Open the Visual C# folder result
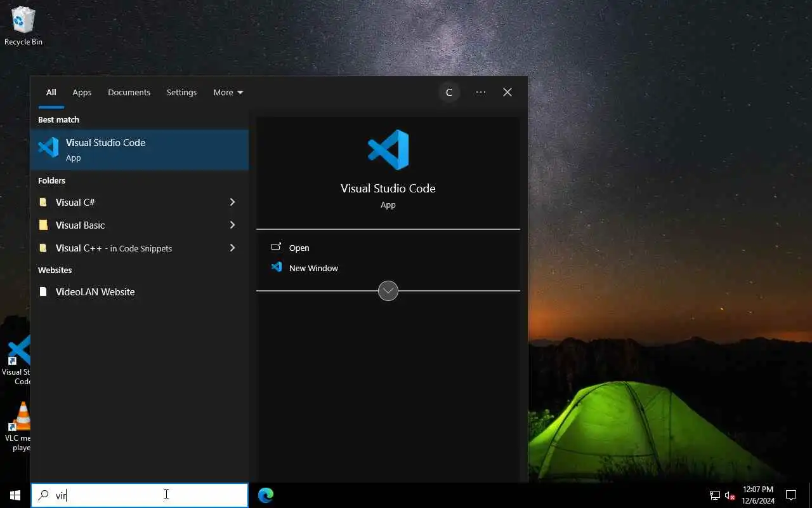812x508 pixels. (140, 202)
